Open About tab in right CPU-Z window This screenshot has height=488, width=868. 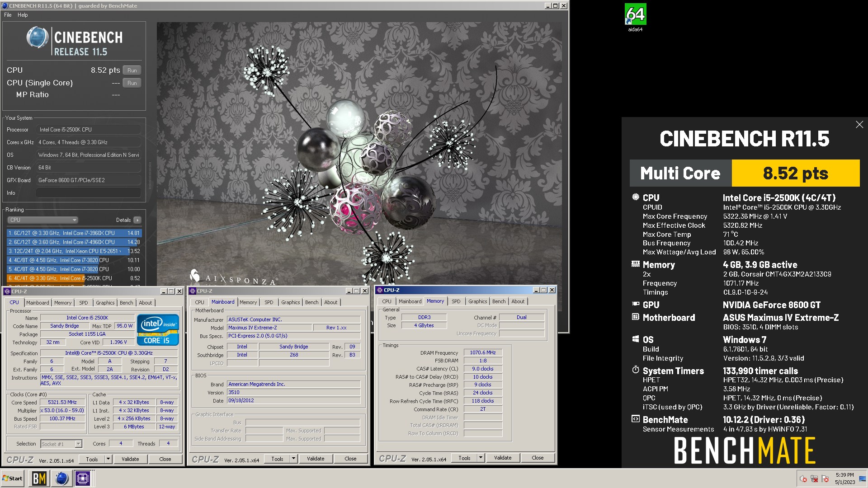pyautogui.click(x=518, y=301)
